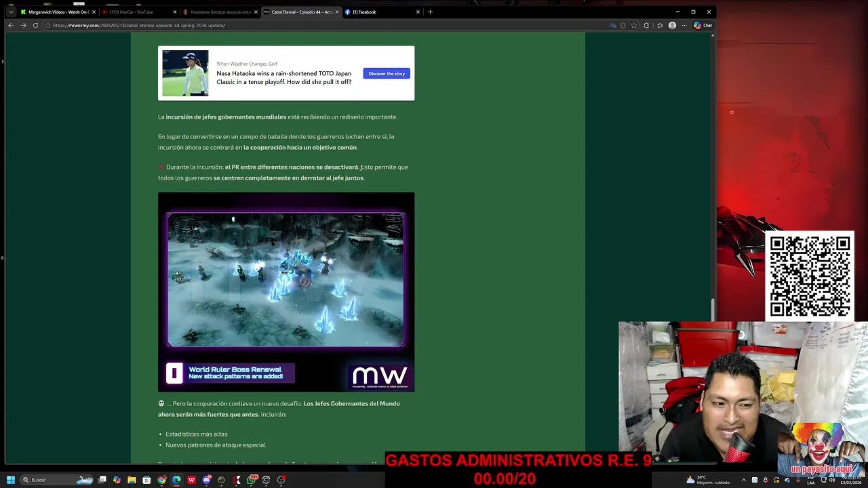Show hidden system tray icons
The width and height of the screenshot is (868, 488).
(743, 480)
